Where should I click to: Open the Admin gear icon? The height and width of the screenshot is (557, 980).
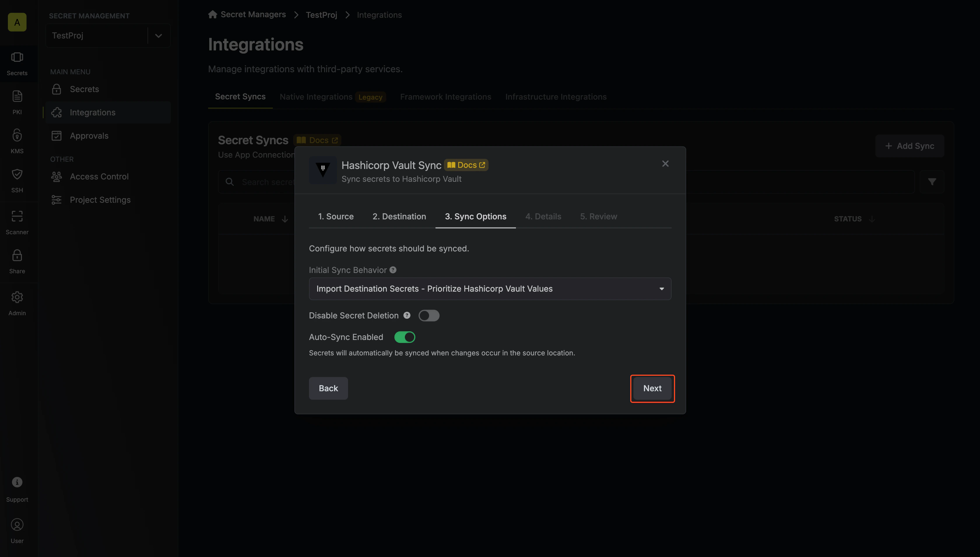[x=17, y=297]
